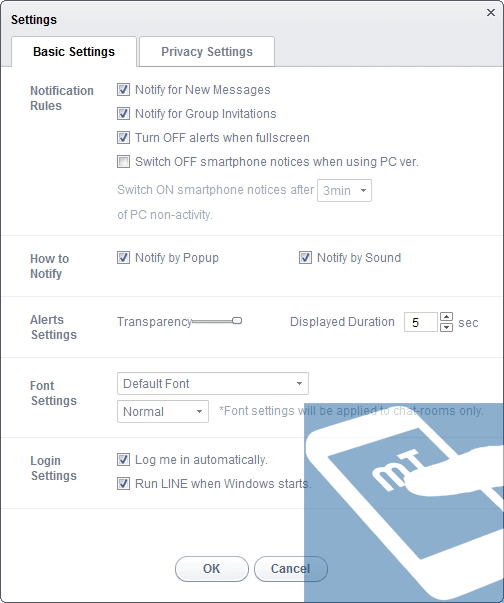Disable Turn OFF alerts when fullscreen
Image resolution: width=504 pixels, height=603 pixels.
(x=123, y=138)
